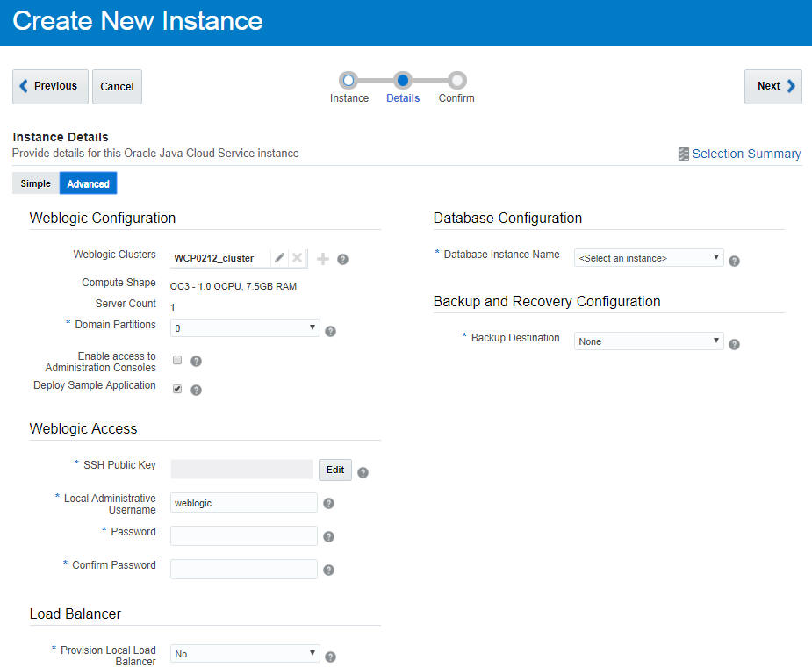Enable access to Administration Consoles
812x668 pixels.
176,360
